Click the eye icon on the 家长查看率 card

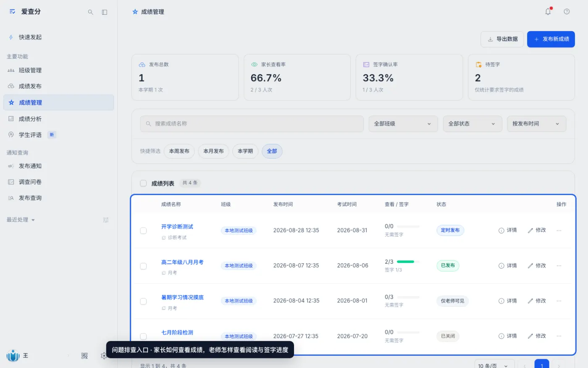pos(254,65)
